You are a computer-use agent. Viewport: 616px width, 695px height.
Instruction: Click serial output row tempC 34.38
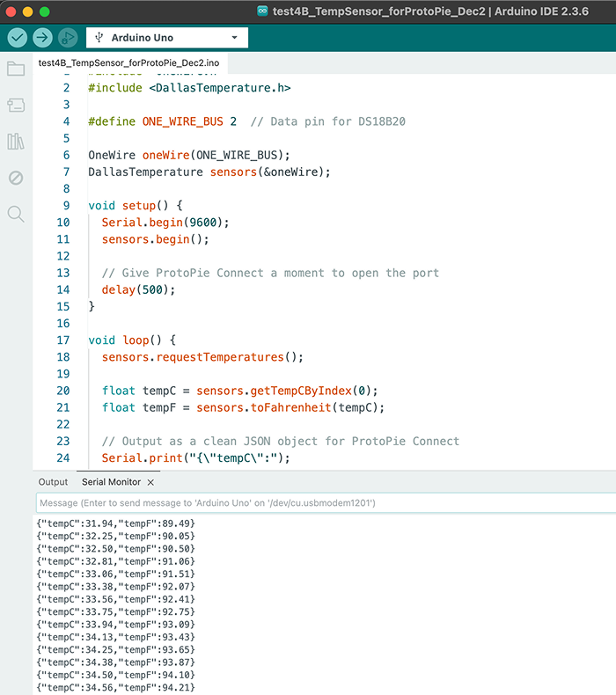(x=116, y=662)
